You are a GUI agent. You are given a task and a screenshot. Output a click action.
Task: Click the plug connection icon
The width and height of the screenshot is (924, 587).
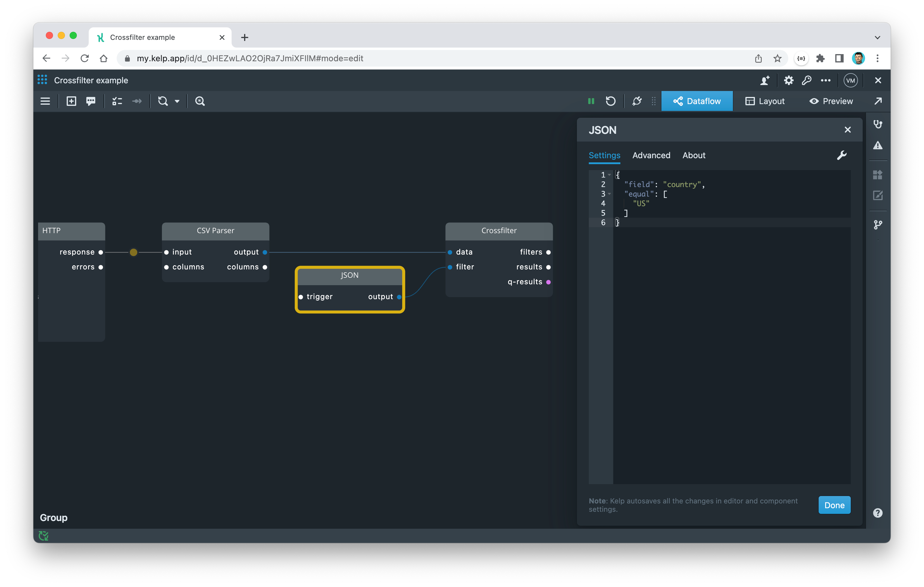pos(637,101)
